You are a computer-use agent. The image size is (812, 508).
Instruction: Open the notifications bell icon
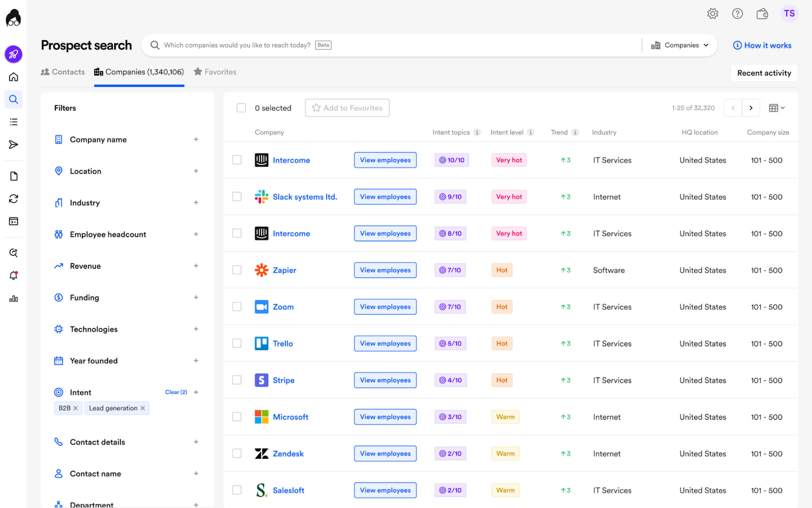tap(13, 275)
